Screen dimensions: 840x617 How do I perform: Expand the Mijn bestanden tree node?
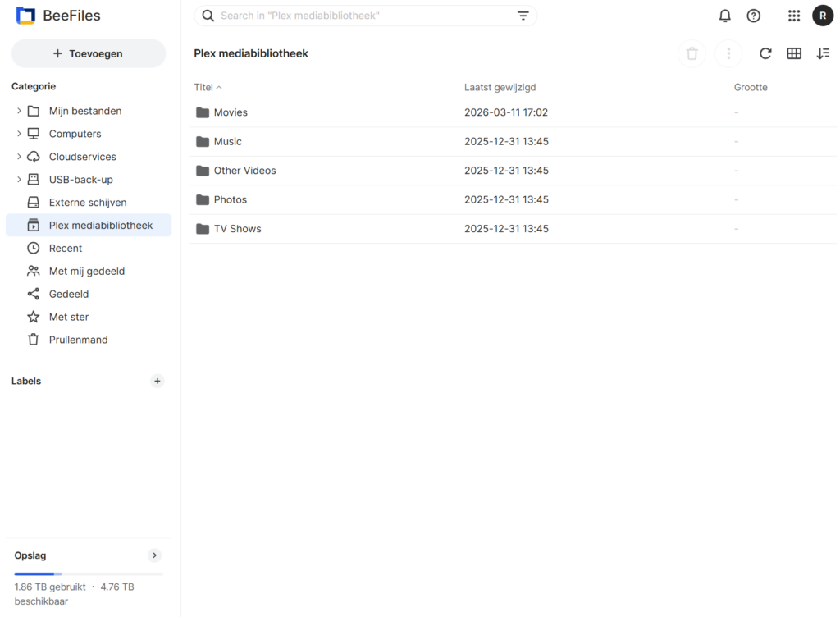(19, 111)
